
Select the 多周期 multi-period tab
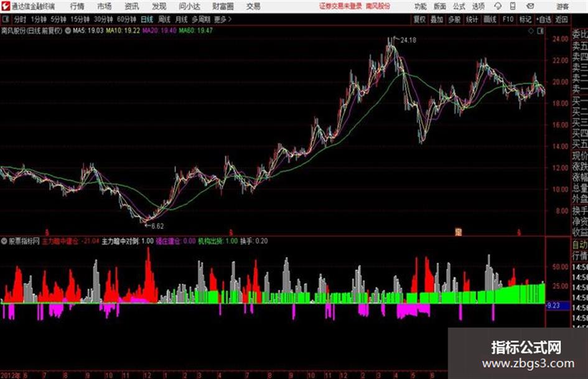[201, 19]
